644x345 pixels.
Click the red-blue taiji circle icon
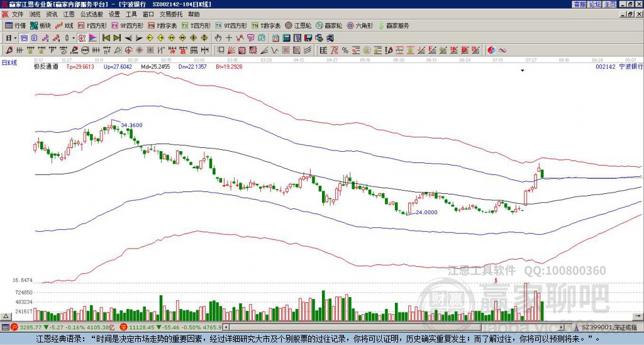[x=491, y=50]
